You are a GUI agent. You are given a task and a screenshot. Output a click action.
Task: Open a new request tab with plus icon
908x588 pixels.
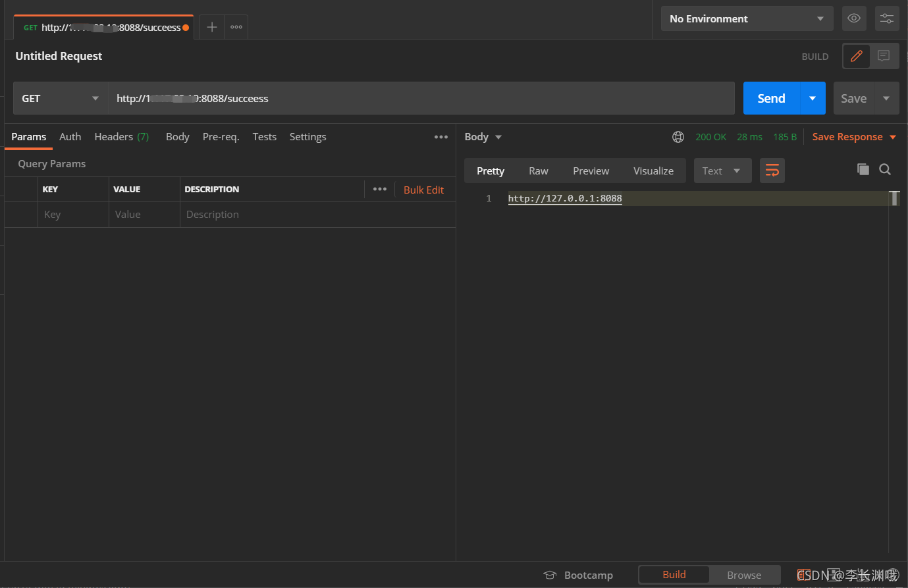211,27
